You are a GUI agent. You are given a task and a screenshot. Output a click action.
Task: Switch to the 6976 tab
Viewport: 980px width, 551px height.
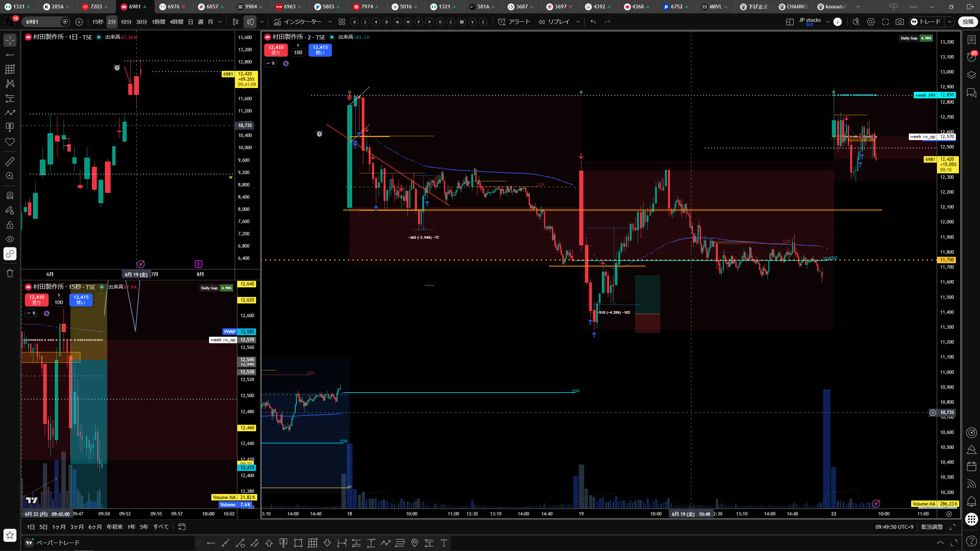click(173, 7)
